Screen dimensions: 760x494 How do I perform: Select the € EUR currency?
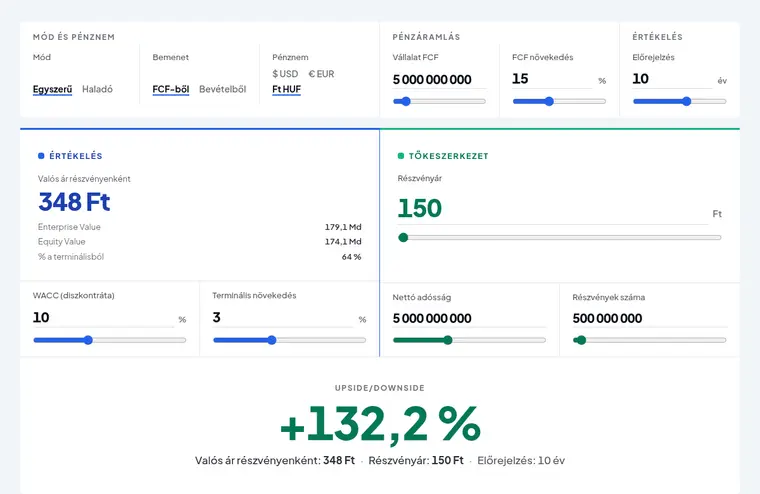pos(321,74)
